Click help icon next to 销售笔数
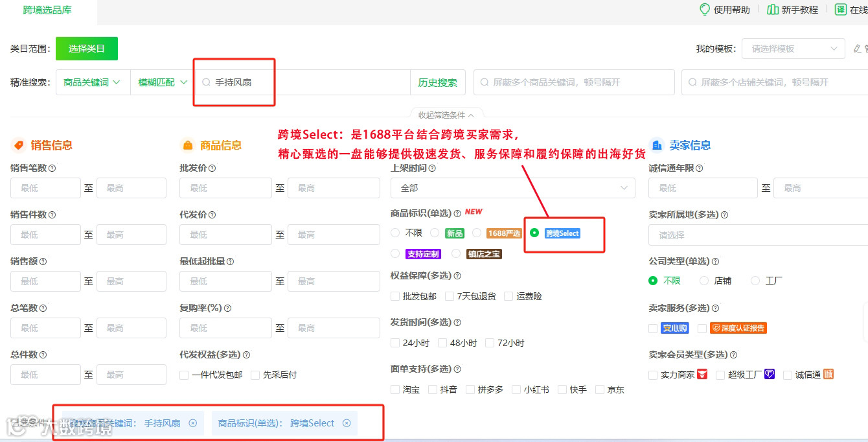The width and height of the screenshot is (868, 442). (52, 169)
